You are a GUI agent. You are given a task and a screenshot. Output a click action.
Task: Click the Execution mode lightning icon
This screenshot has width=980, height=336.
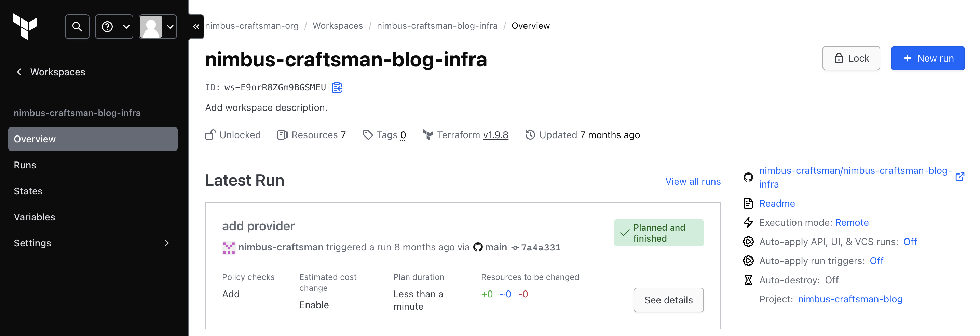pyautogui.click(x=748, y=222)
